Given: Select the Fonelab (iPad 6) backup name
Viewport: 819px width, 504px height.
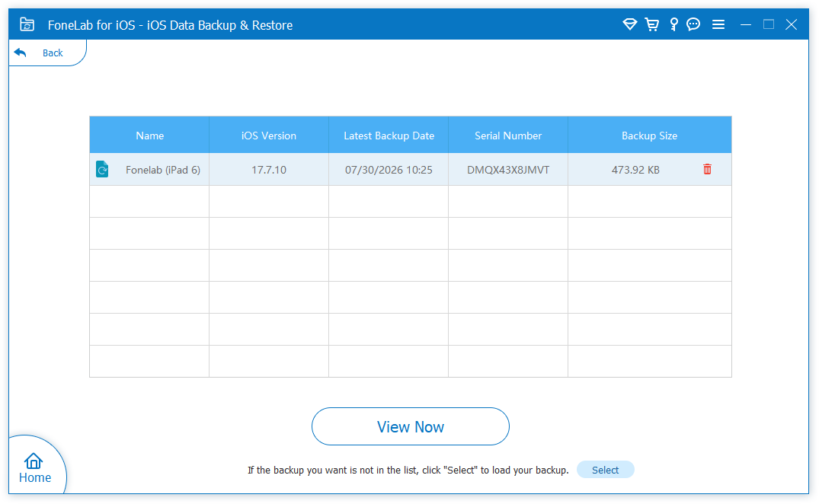Looking at the screenshot, I should click(x=163, y=170).
